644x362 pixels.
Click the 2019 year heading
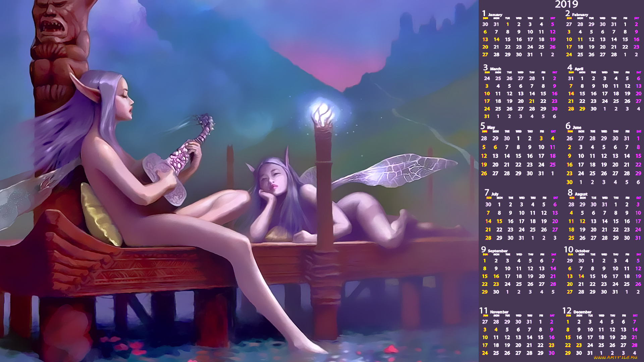[x=567, y=4]
